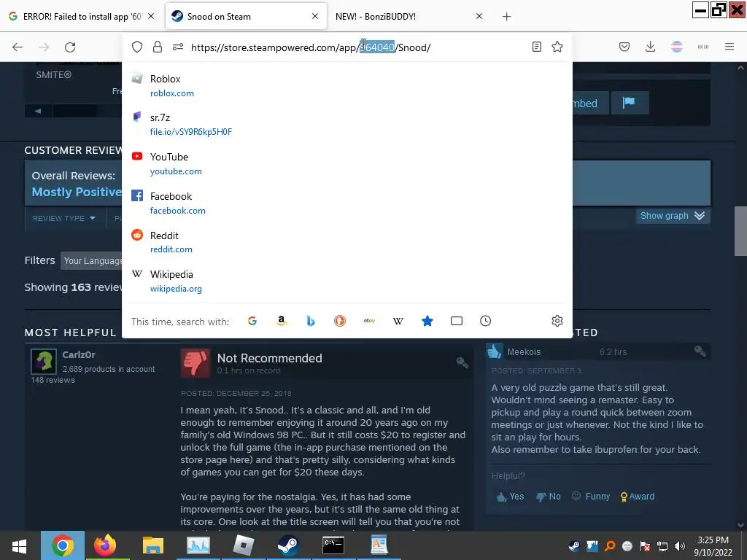
Task: Open the Downloads panel icon
Action: pos(650,47)
